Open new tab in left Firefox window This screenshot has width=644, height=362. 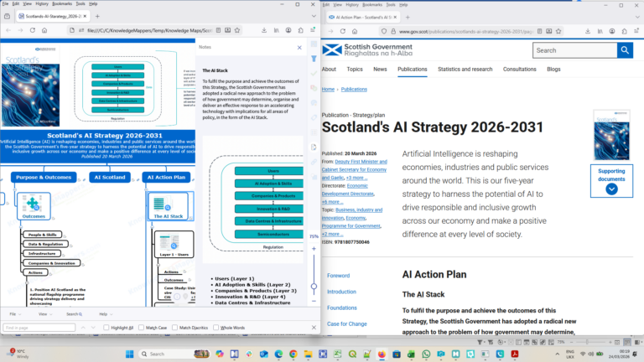point(97,17)
